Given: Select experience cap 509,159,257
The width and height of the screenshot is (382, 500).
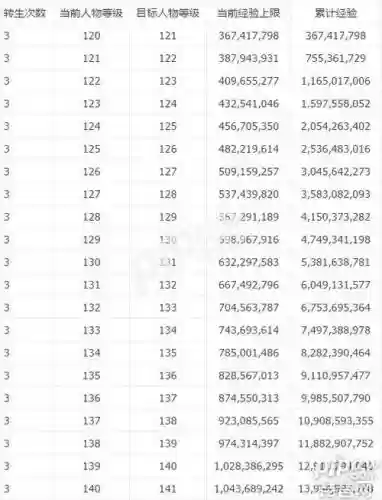Looking at the screenshot, I should [x=249, y=172].
